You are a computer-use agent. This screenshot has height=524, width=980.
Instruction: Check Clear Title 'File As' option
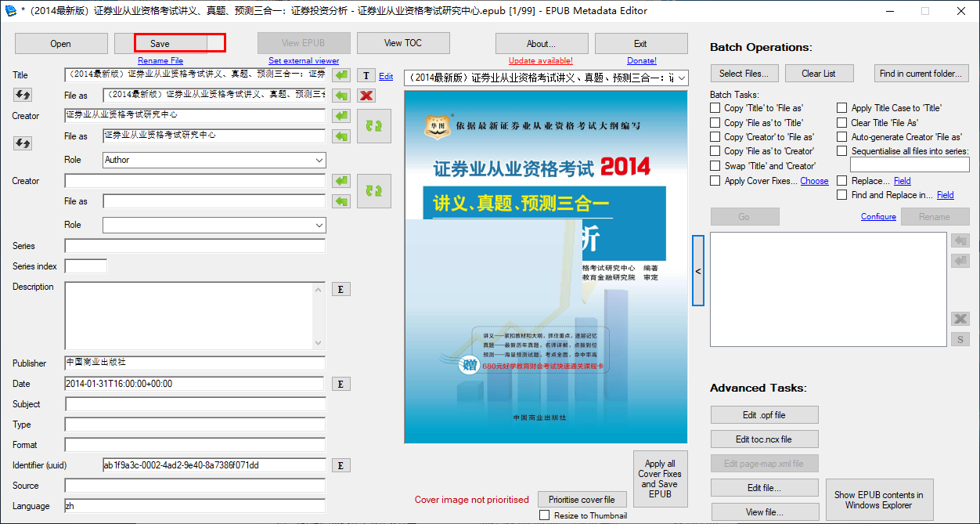pos(841,123)
